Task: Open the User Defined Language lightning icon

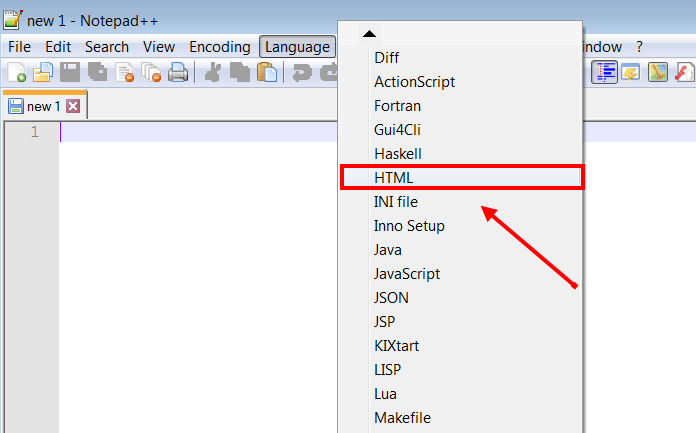Action: click(631, 72)
